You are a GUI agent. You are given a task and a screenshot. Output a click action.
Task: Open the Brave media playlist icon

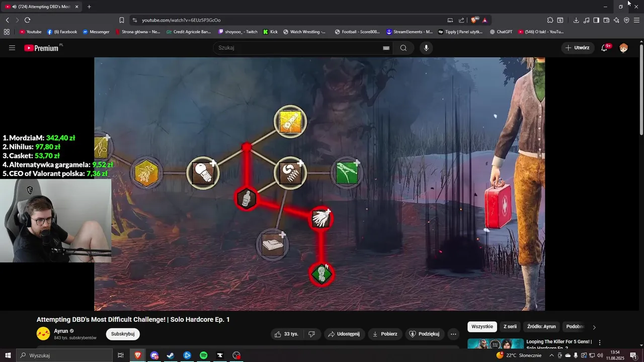[587, 20]
